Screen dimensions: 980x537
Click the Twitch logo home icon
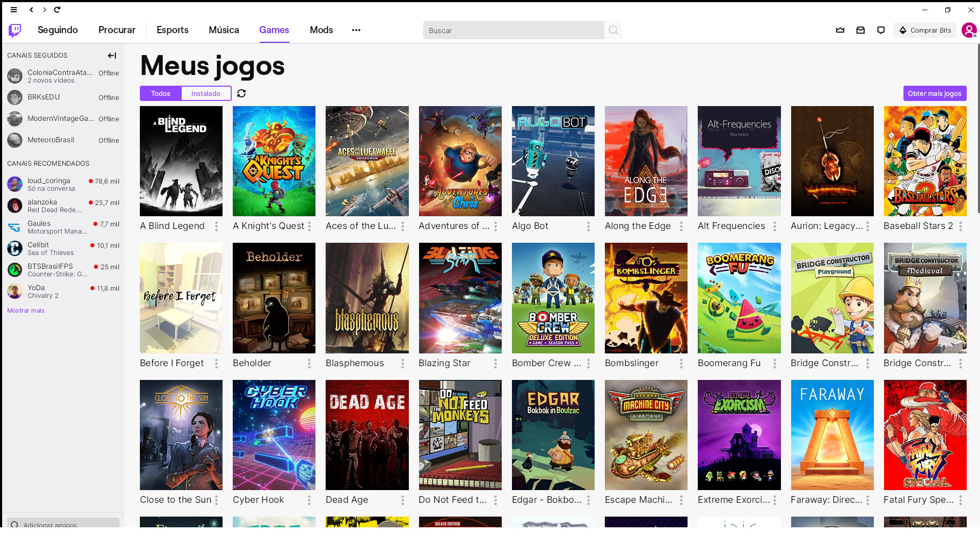point(15,30)
